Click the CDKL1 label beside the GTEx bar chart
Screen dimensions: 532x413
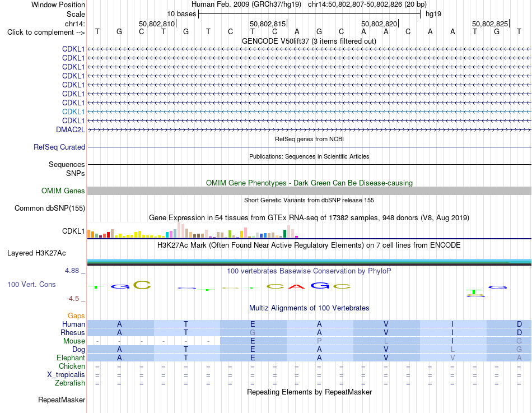click(x=73, y=231)
